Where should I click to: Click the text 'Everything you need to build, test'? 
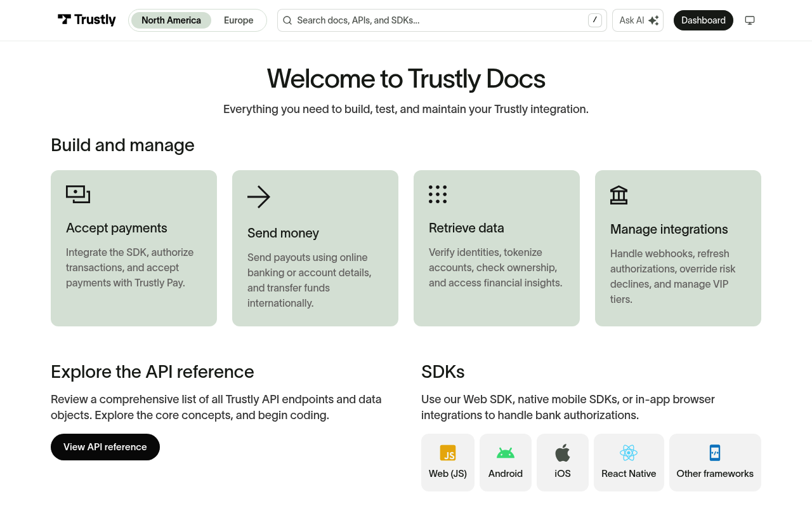[x=406, y=109]
